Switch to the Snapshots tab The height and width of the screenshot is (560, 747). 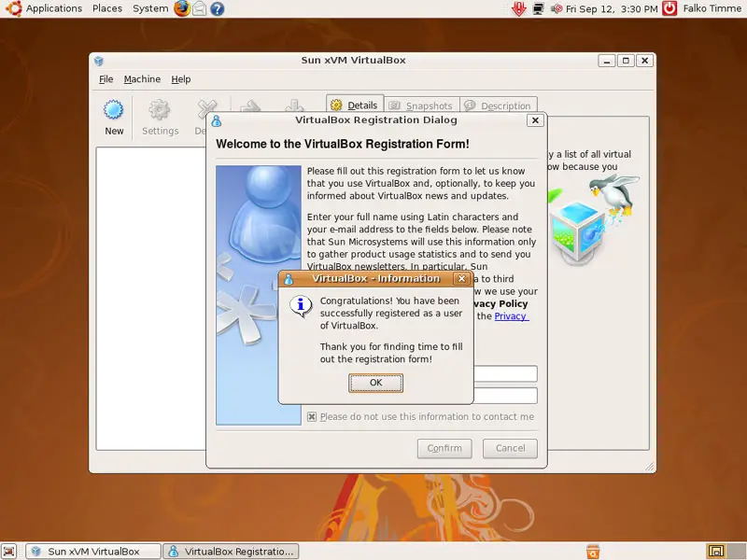click(422, 105)
